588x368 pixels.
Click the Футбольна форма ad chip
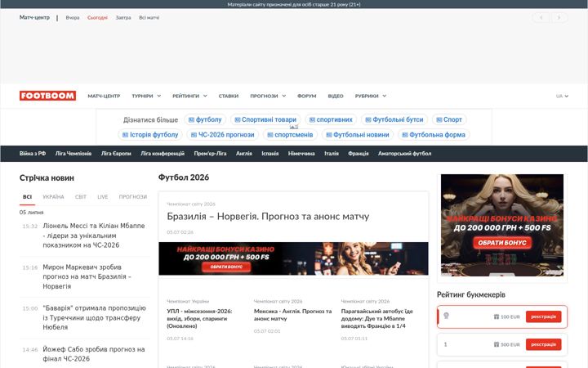434,134
